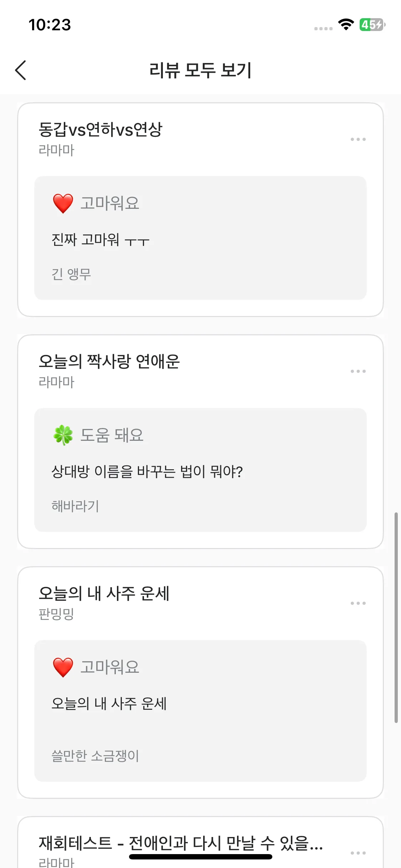Select the 오늘의 내 사주 운세 card title
Viewport: 401px width, 868px height.
coord(104,593)
